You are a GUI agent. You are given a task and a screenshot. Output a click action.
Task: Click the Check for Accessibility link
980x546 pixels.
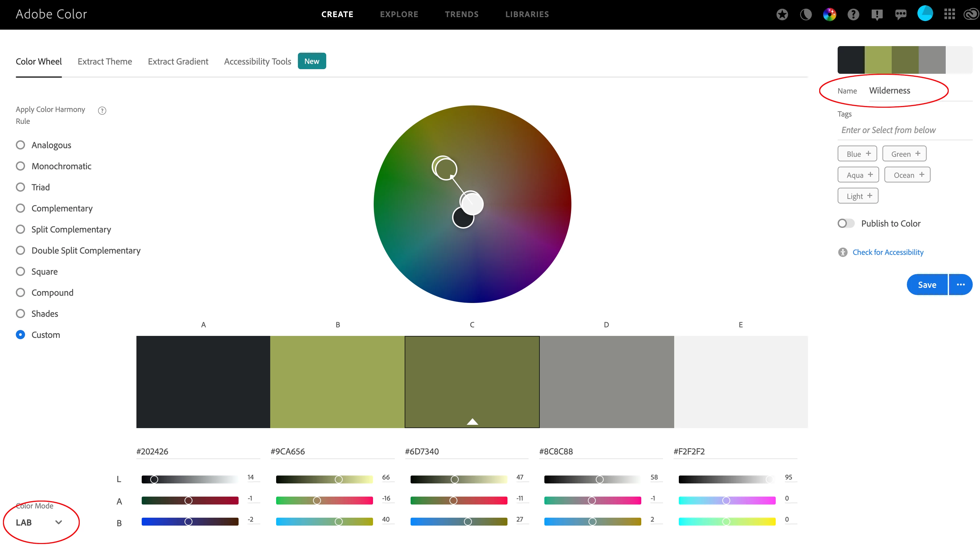coord(887,252)
